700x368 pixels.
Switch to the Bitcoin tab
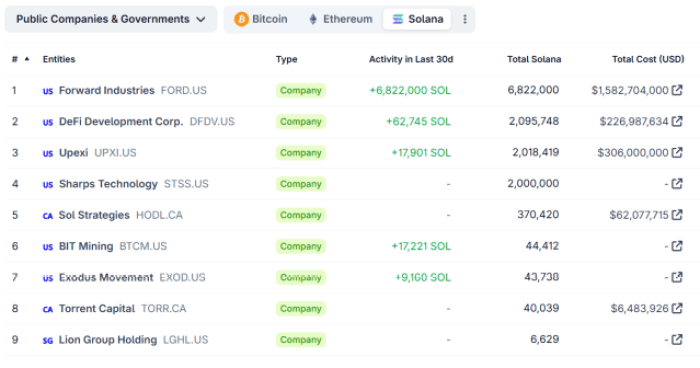(261, 19)
